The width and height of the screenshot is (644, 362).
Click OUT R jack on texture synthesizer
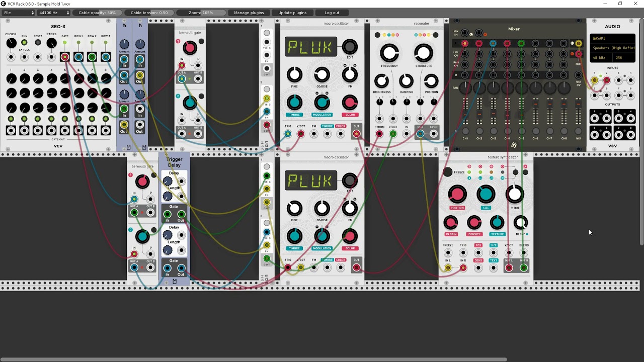[x=524, y=268]
